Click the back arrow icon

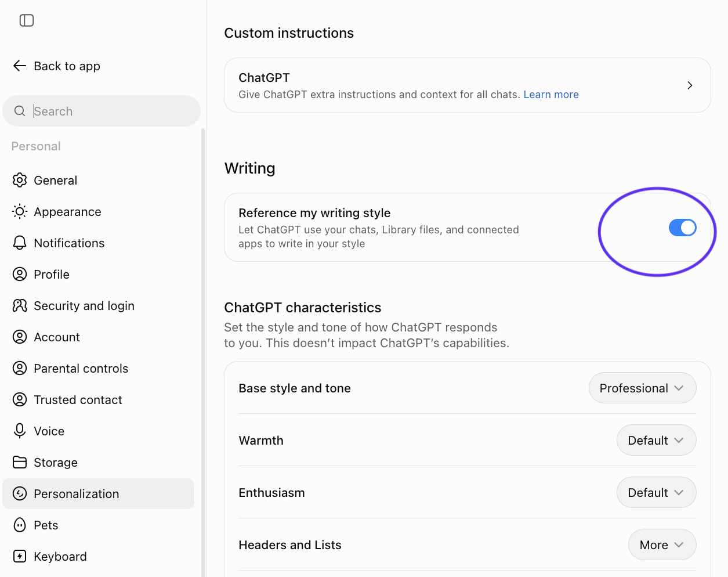coord(20,66)
